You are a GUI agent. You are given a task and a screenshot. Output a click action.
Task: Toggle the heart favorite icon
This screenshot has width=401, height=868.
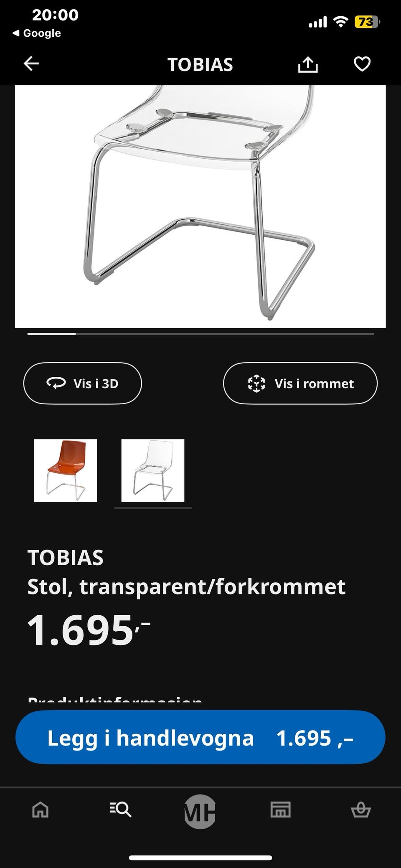click(362, 64)
